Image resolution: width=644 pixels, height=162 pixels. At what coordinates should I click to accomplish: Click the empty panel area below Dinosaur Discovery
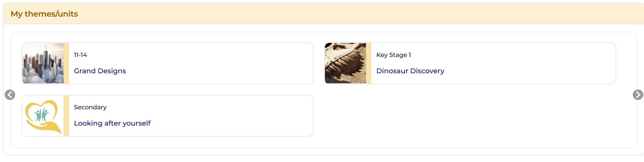tap(469, 116)
